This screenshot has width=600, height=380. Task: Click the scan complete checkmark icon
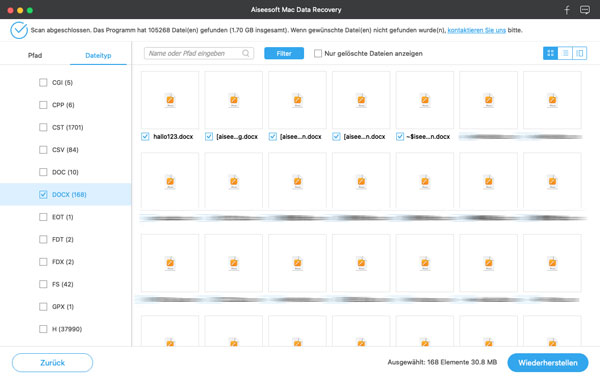tap(19, 30)
